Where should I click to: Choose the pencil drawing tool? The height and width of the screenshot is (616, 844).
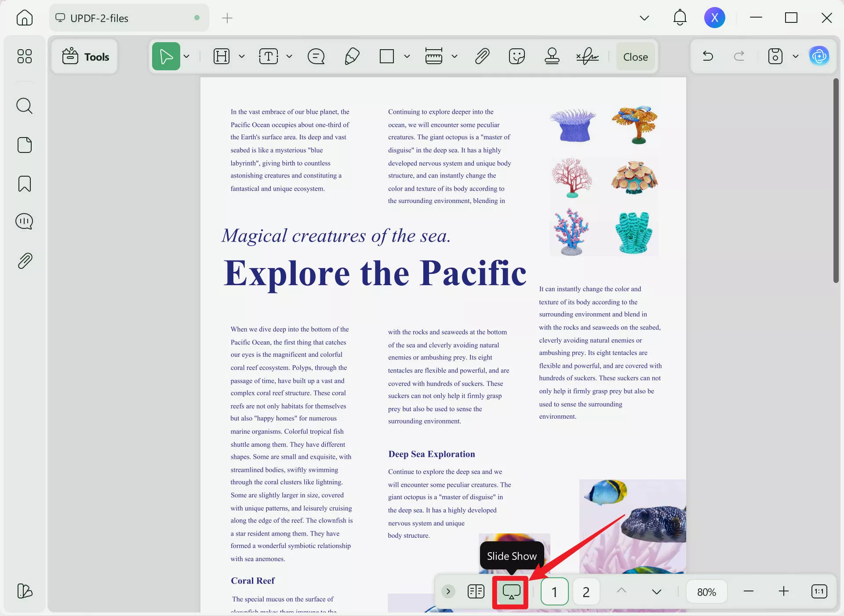352,57
